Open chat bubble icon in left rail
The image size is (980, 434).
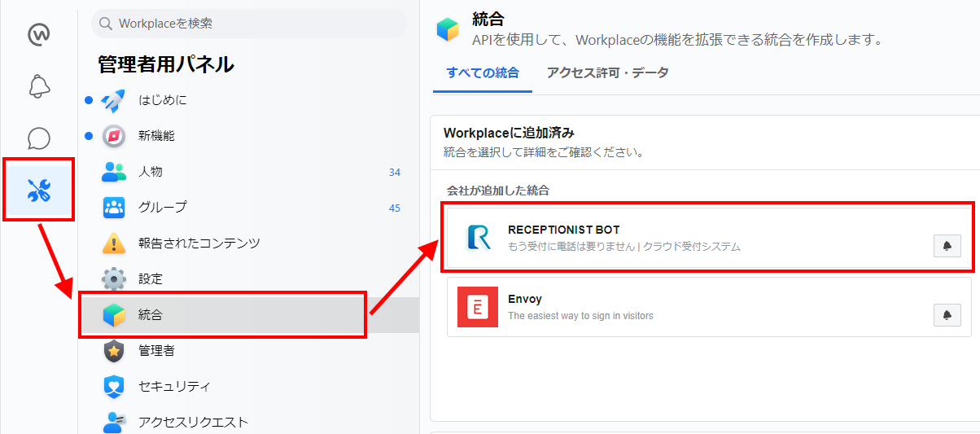39,138
